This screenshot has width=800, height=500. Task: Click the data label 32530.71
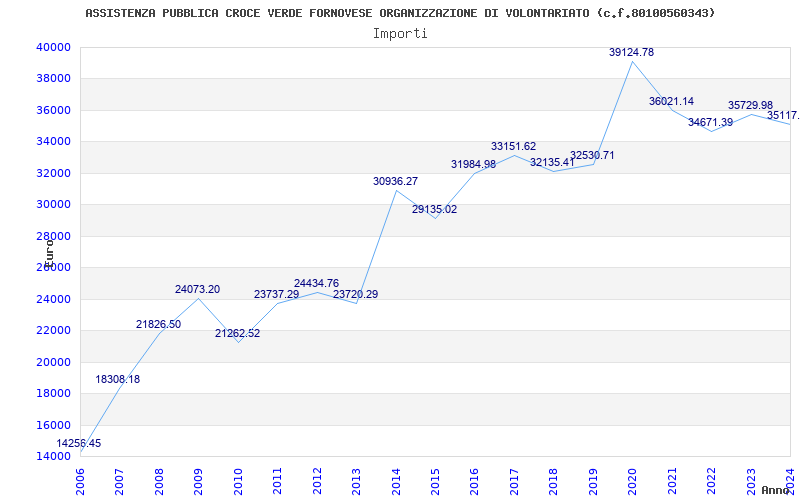592,156
